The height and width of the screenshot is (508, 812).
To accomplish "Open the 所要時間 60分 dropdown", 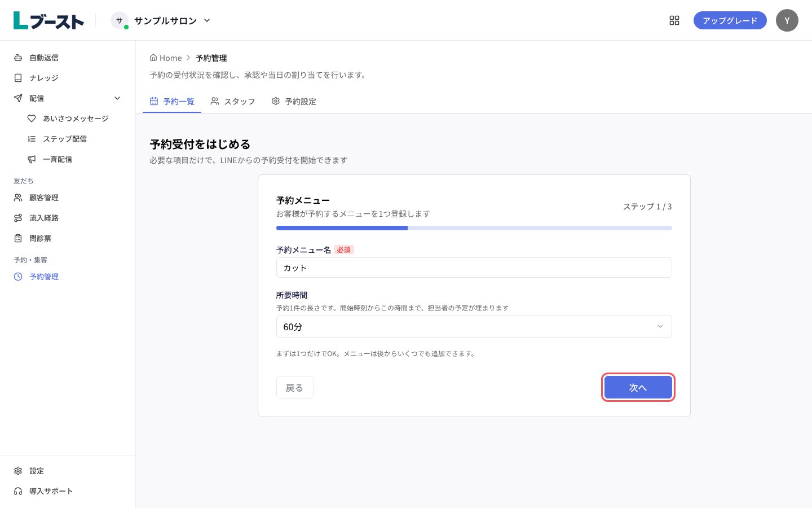I will point(474,326).
